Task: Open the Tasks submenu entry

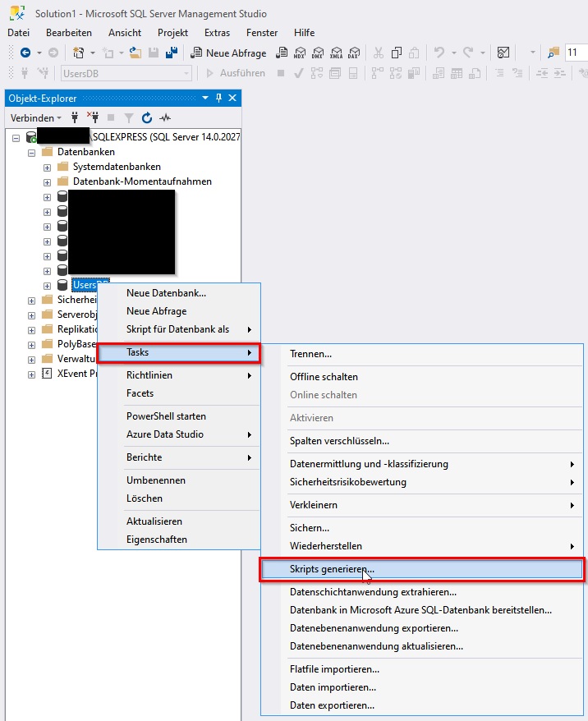Action: pos(179,352)
